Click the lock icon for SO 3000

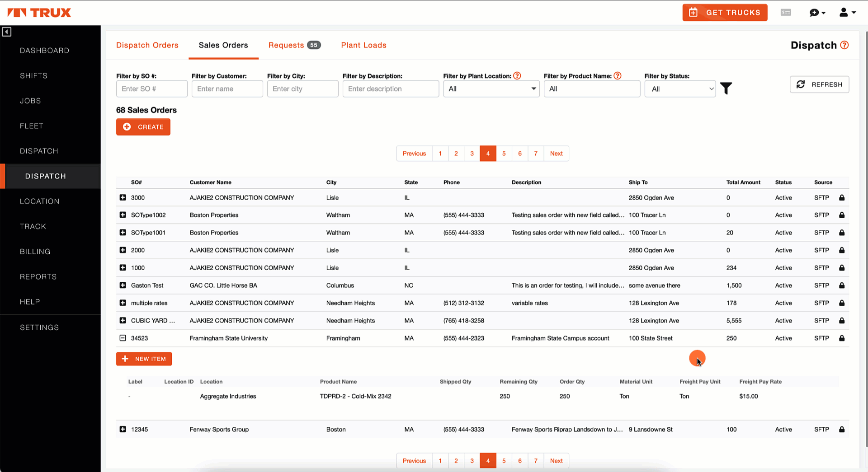coord(842,198)
